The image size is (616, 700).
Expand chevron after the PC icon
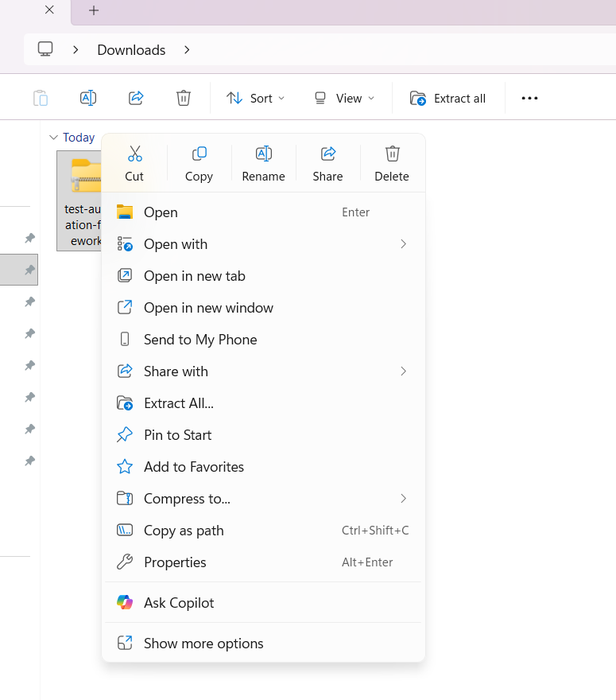pos(76,49)
